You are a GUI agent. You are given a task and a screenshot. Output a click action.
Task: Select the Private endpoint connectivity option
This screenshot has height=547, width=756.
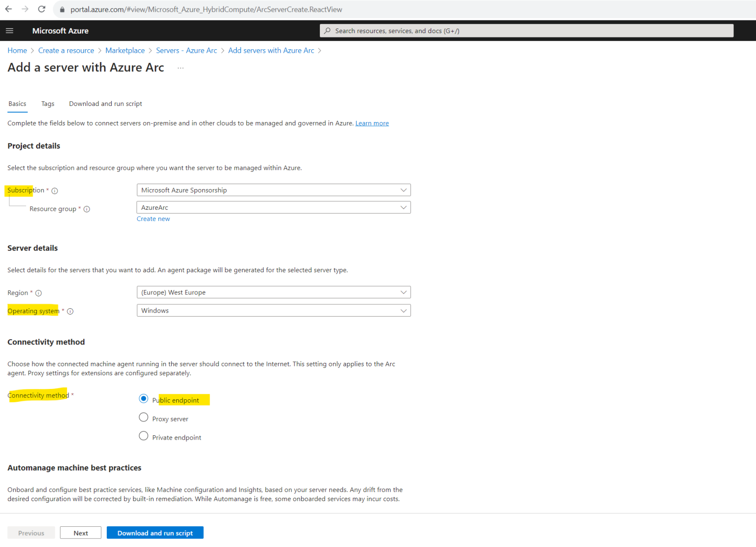click(143, 436)
